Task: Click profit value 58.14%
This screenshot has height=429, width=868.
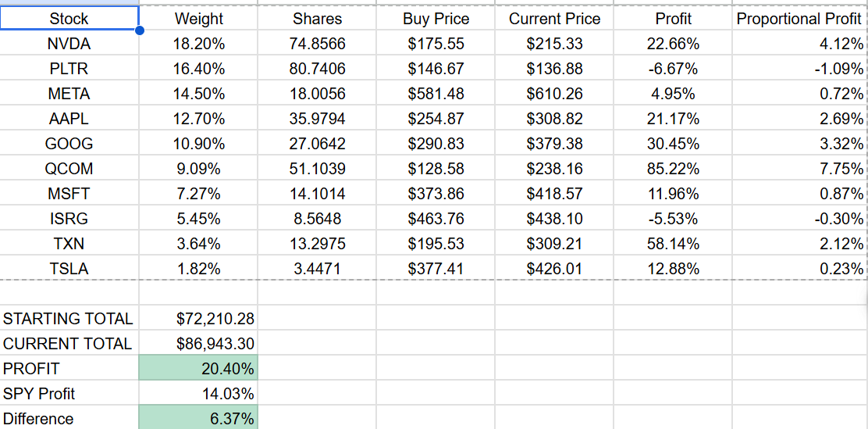Action: click(x=673, y=243)
